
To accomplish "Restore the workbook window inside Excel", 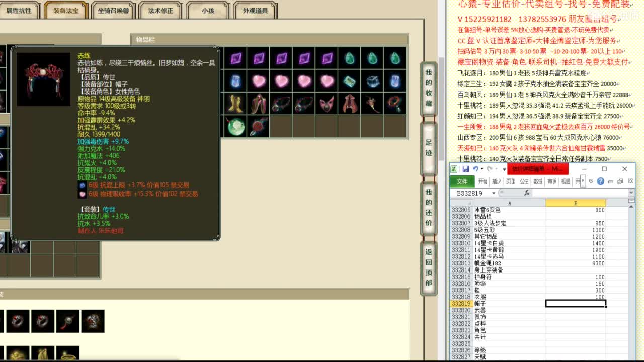I will coord(620,181).
